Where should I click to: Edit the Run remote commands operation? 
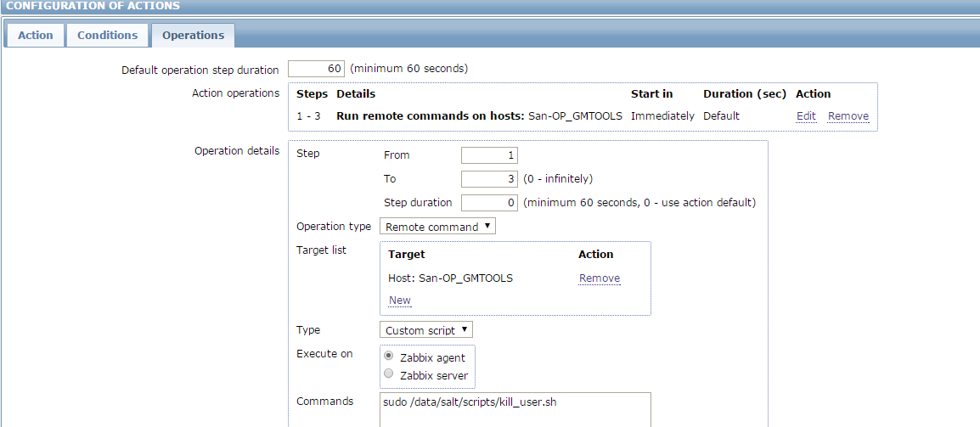(x=806, y=115)
